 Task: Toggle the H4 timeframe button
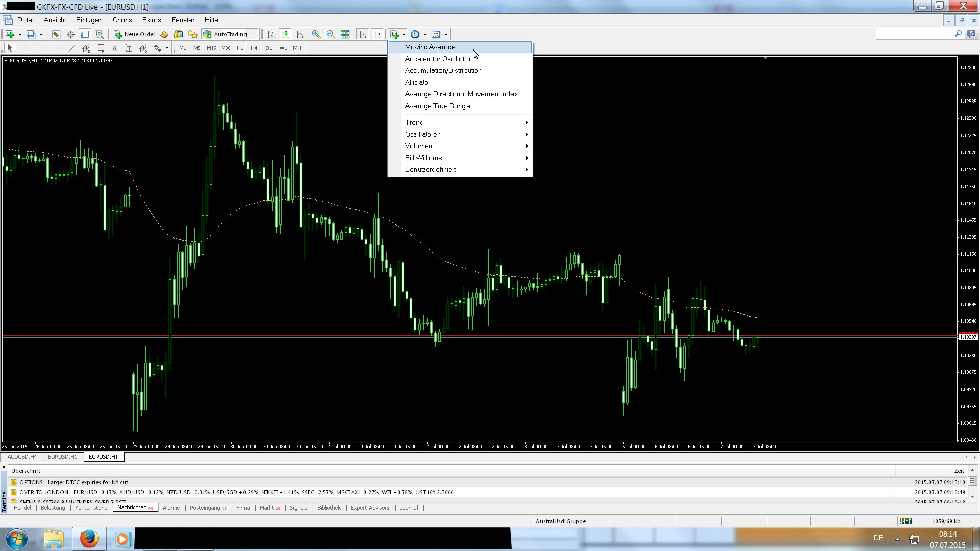click(254, 48)
